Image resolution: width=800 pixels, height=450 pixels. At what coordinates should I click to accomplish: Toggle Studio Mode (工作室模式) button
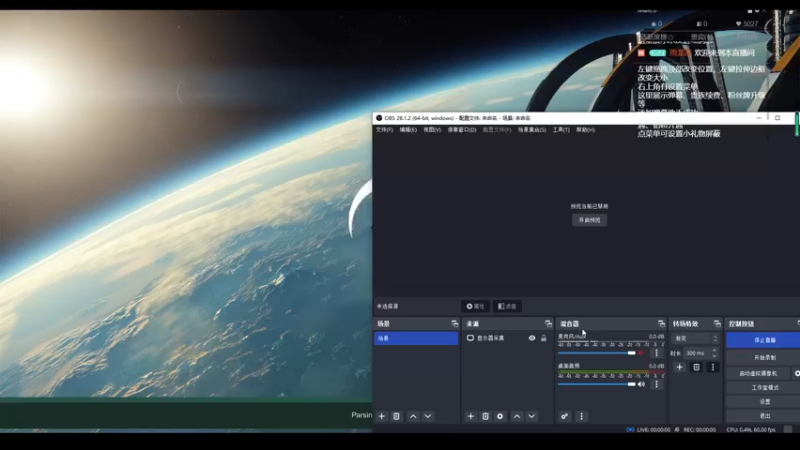(x=765, y=388)
